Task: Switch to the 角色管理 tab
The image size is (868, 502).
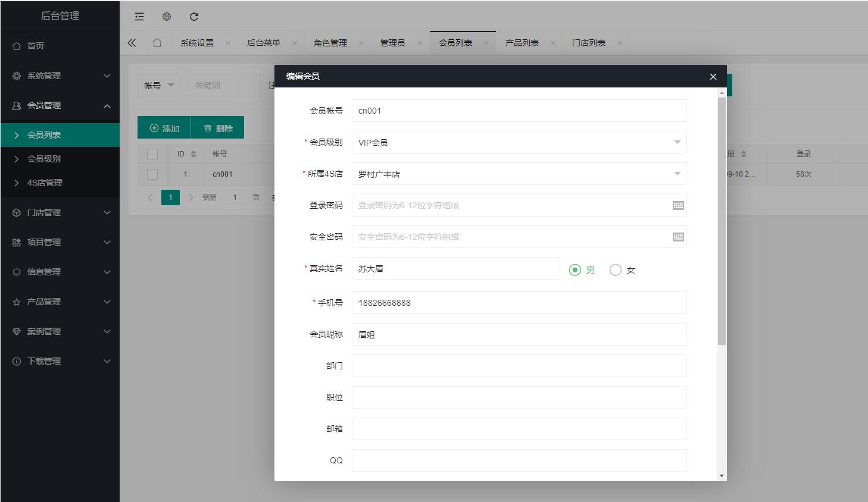Action: (330, 43)
